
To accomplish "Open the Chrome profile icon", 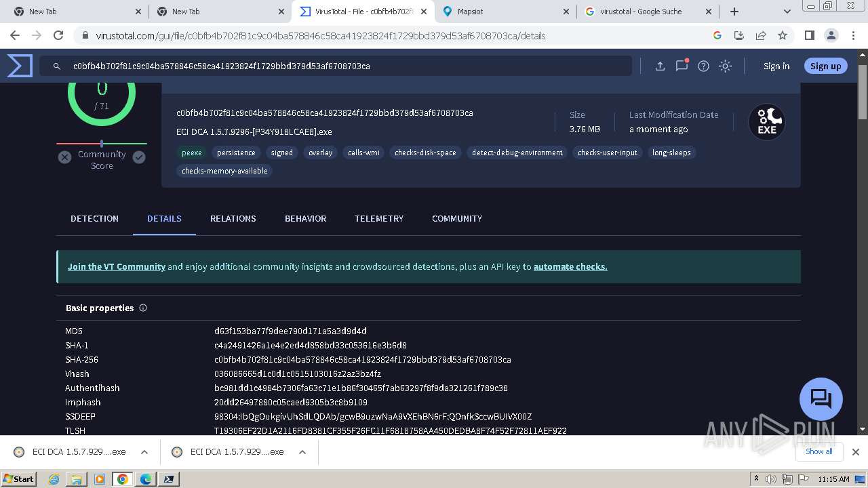I will coord(831,35).
